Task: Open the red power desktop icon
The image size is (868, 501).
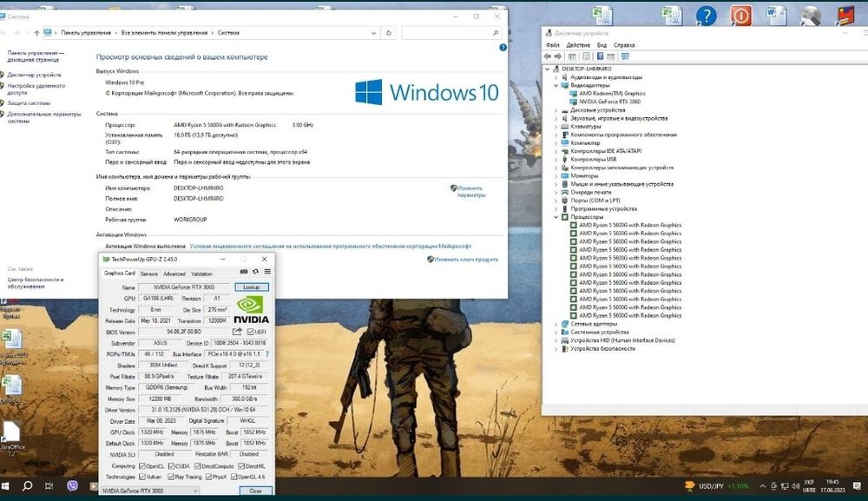Action: (740, 16)
